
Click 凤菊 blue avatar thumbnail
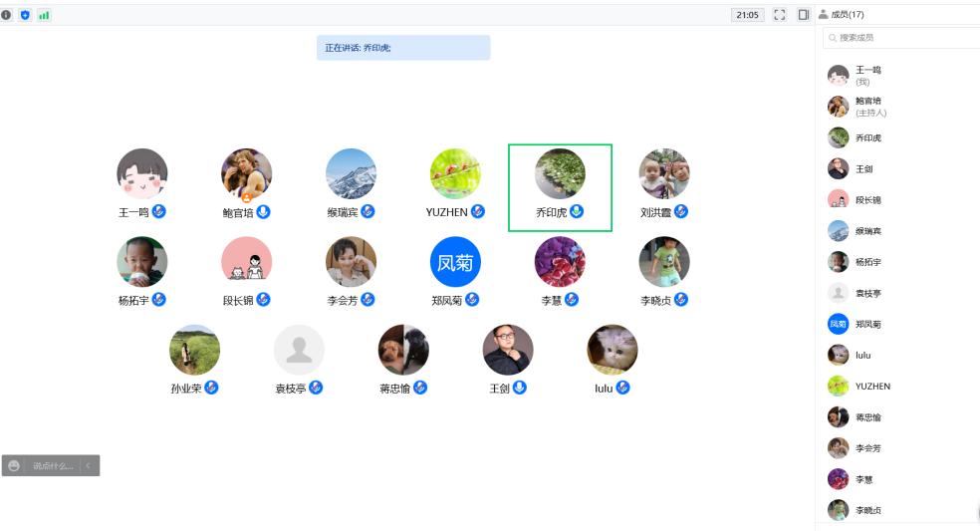(455, 262)
